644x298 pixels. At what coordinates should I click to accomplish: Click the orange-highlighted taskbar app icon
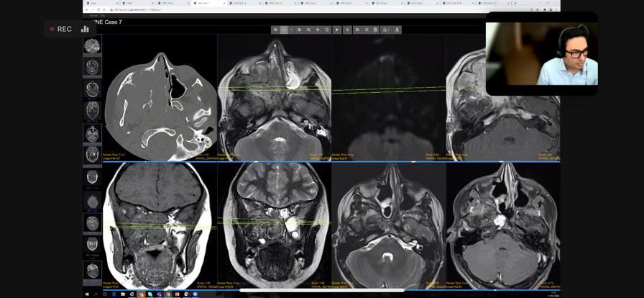(141, 294)
